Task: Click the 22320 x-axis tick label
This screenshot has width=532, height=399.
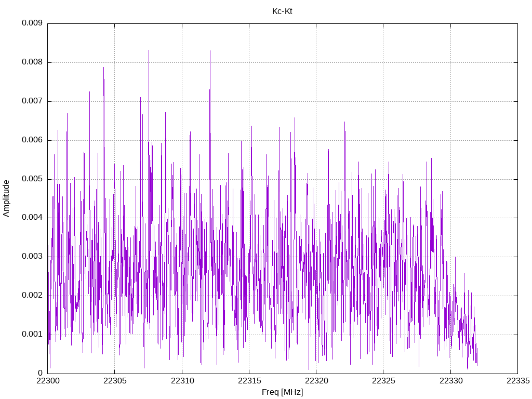Action: pyautogui.click(x=316, y=381)
